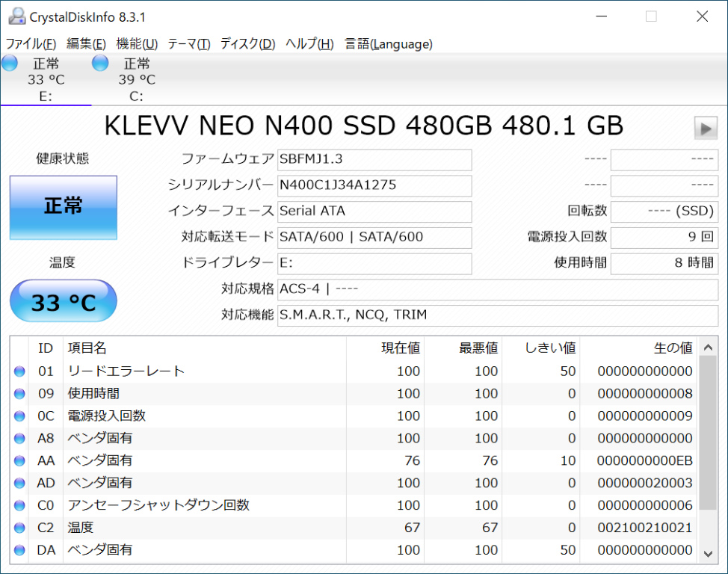Open the テーマ(T) menu
Image resolution: width=728 pixels, height=574 pixels.
189,43
